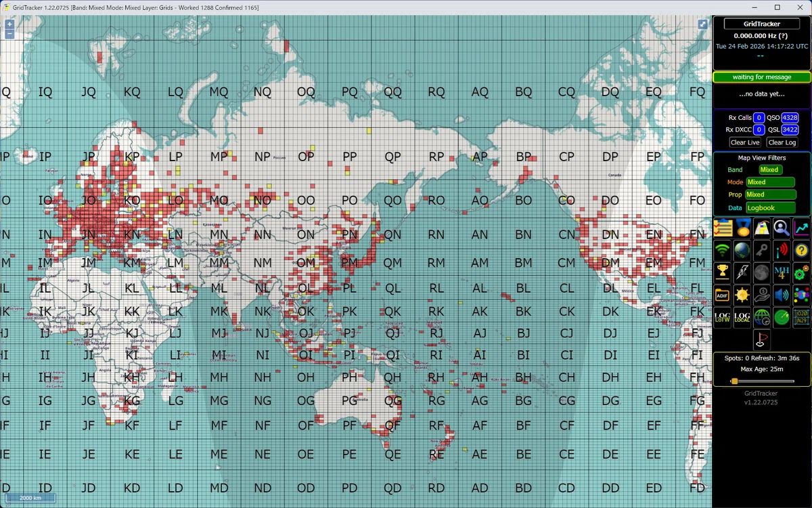Open the awards medal icon
The width and height of the screenshot is (812, 508).
click(x=742, y=228)
